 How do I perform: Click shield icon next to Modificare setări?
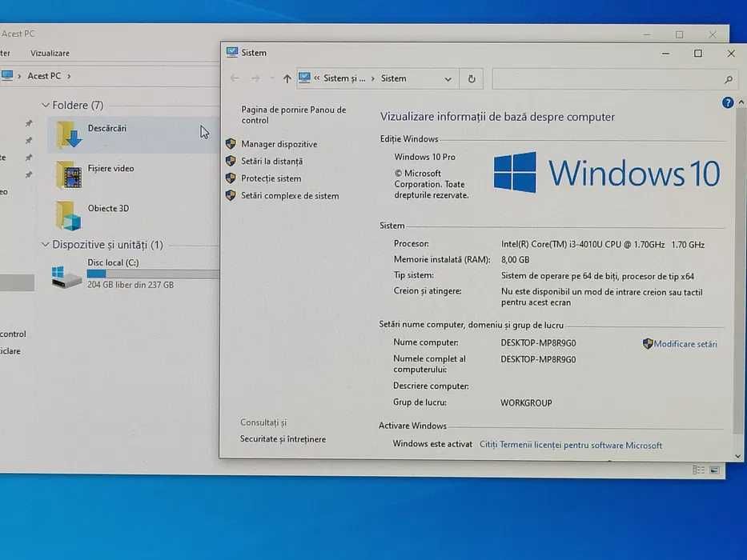pos(648,343)
